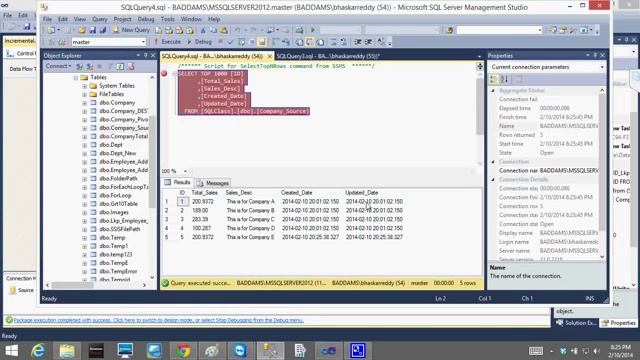Click the Start debugging green arrow icon
This screenshot has width=640, height=360.
point(313,30)
